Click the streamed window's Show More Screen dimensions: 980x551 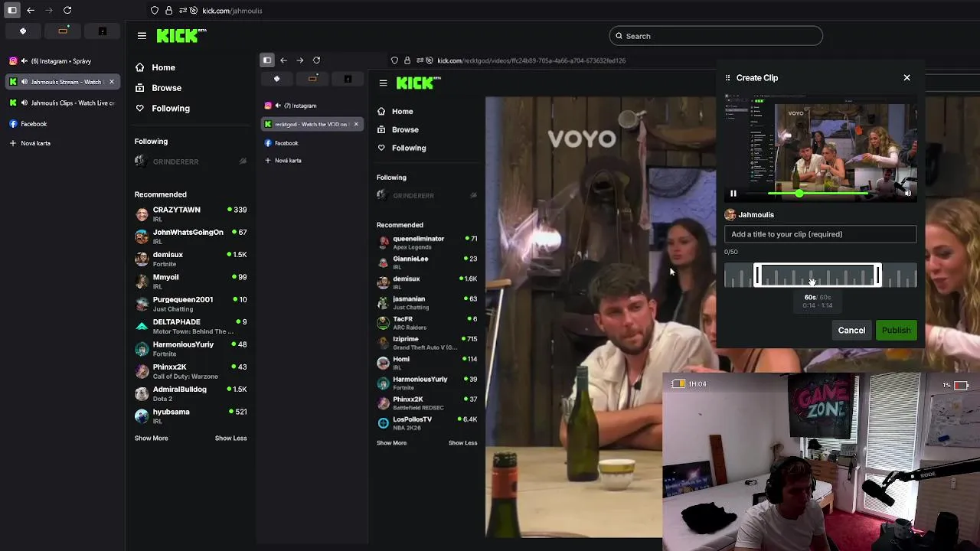click(x=391, y=443)
